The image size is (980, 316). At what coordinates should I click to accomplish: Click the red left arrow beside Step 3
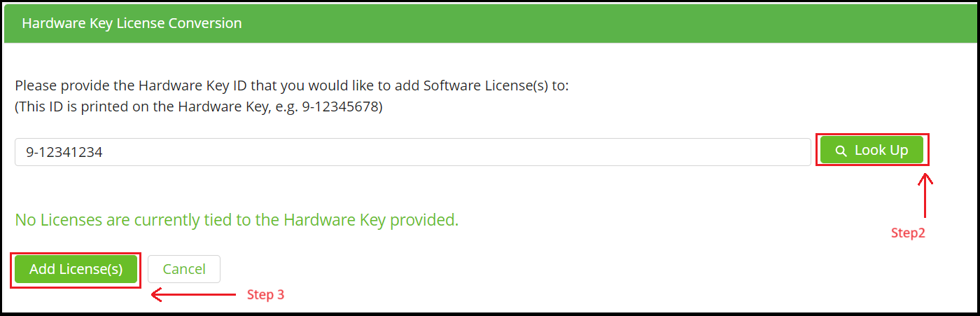(x=193, y=295)
